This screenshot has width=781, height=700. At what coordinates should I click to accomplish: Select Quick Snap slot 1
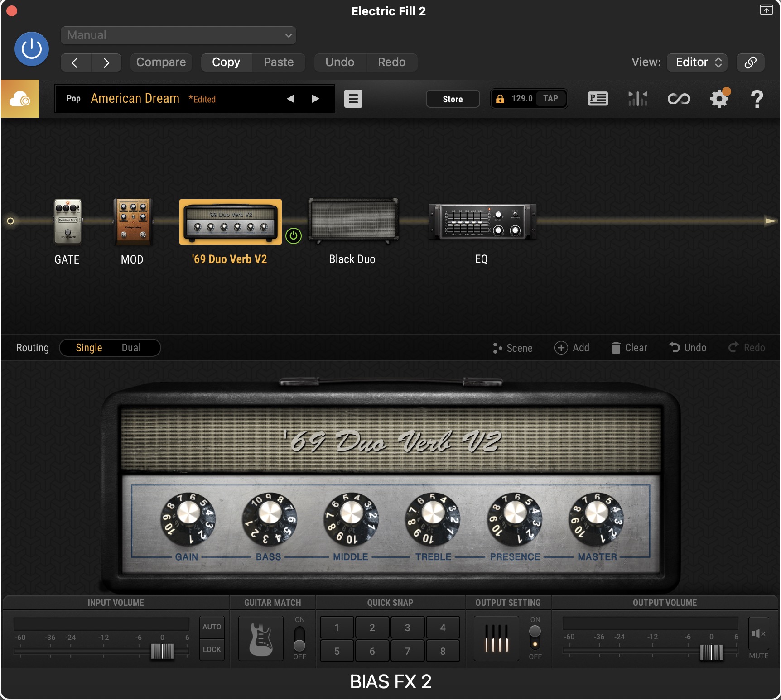(337, 628)
